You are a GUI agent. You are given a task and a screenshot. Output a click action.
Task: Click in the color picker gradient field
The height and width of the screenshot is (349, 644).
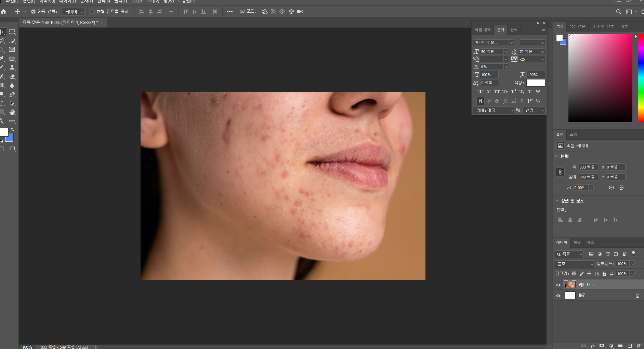tap(600, 78)
